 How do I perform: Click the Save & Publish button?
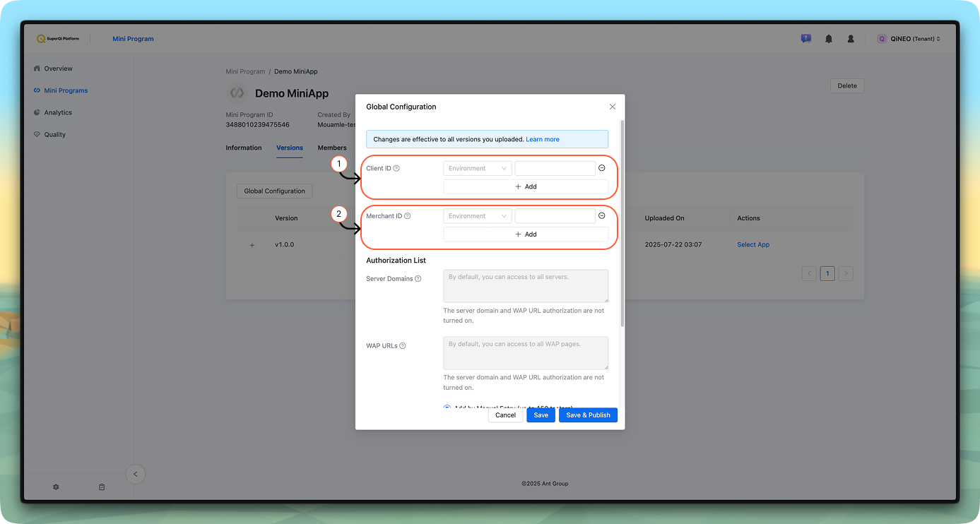tap(588, 415)
